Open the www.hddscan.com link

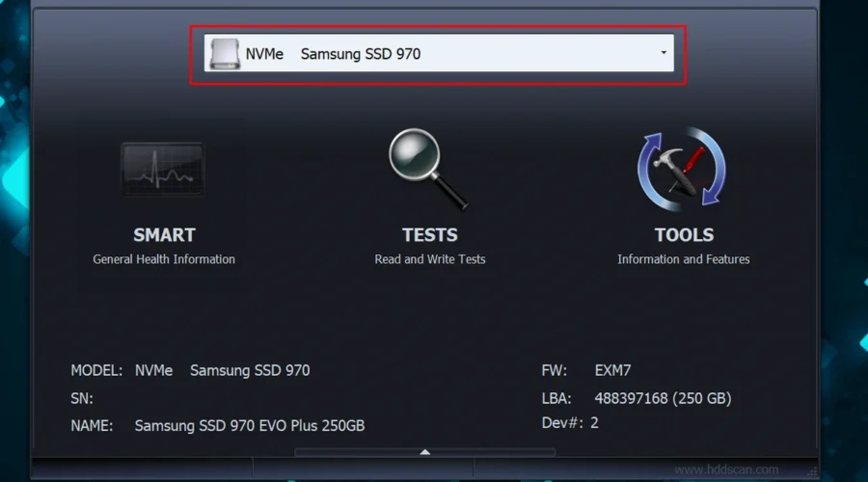pos(726,469)
